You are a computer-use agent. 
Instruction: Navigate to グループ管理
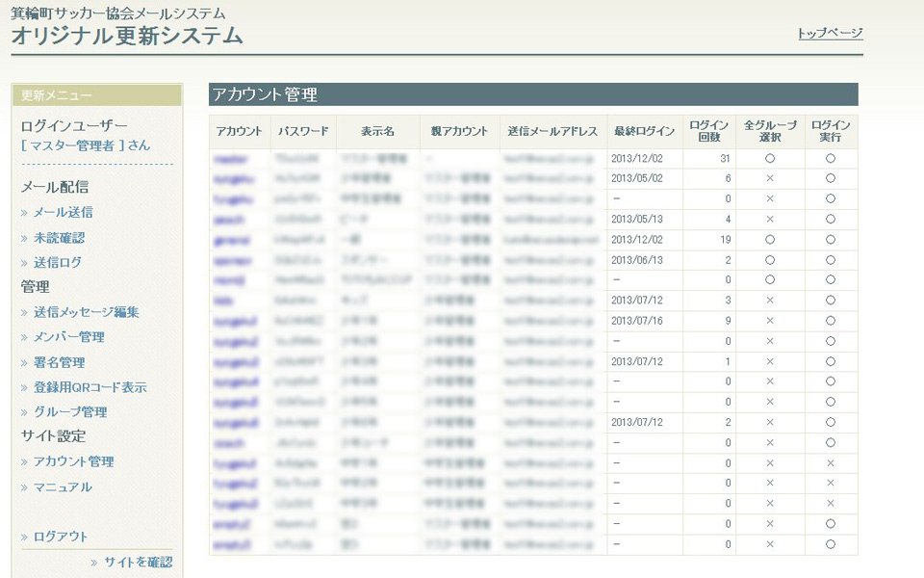pos(69,412)
